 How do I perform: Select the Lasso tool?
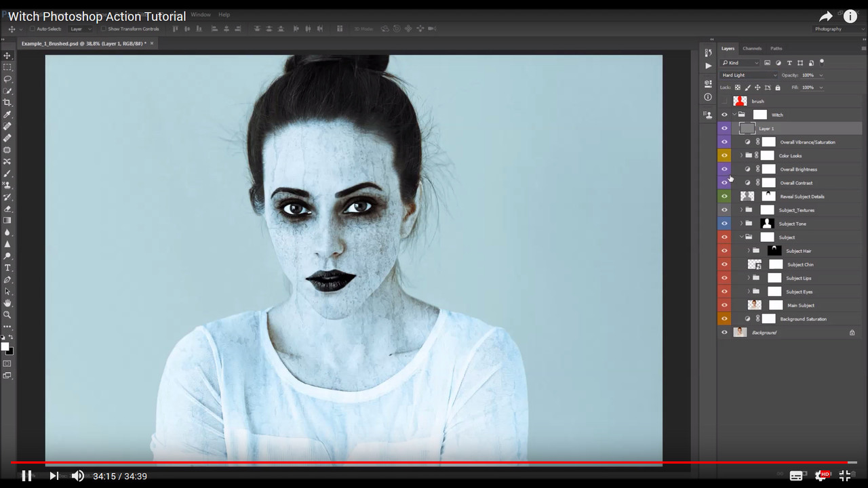click(7, 79)
